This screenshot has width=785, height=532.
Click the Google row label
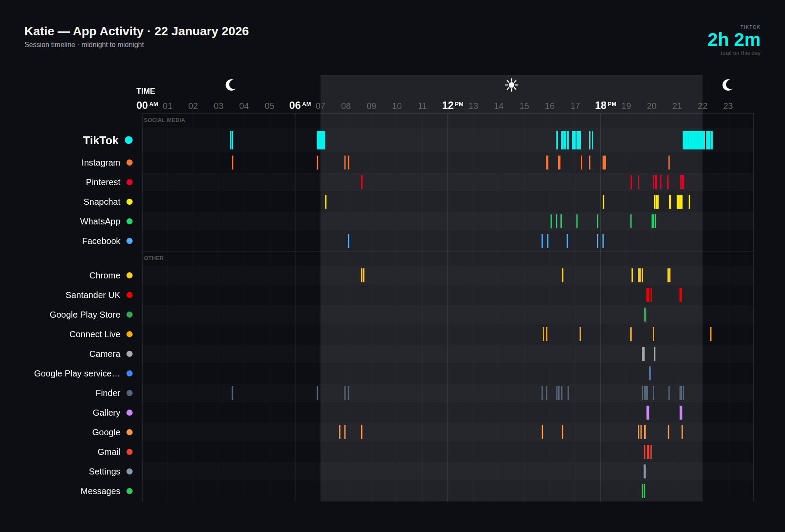106,432
